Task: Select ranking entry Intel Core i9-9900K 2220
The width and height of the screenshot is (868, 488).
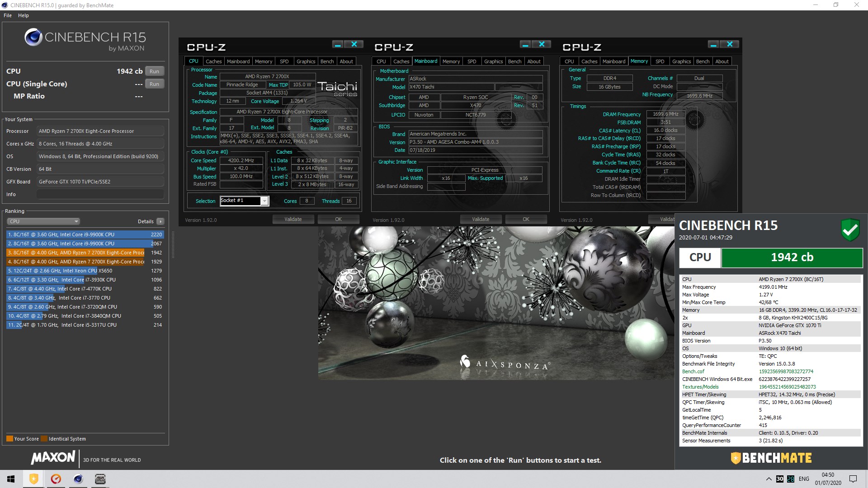Action: click(x=85, y=235)
